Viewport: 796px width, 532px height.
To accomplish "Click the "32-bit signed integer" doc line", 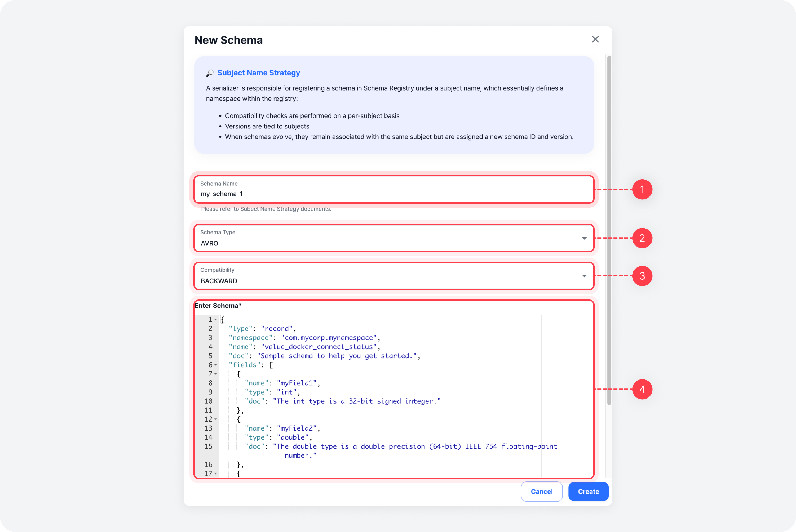I will click(343, 401).
